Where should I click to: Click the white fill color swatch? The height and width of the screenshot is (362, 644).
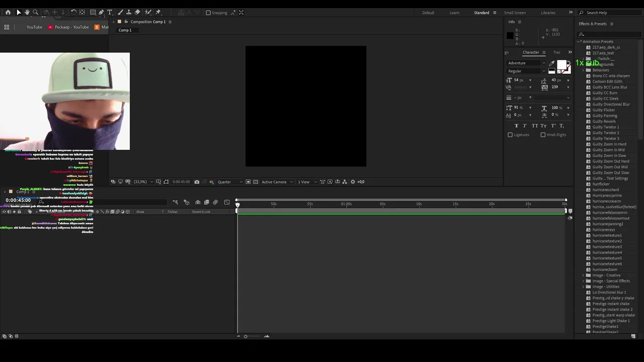click(561, 65)
